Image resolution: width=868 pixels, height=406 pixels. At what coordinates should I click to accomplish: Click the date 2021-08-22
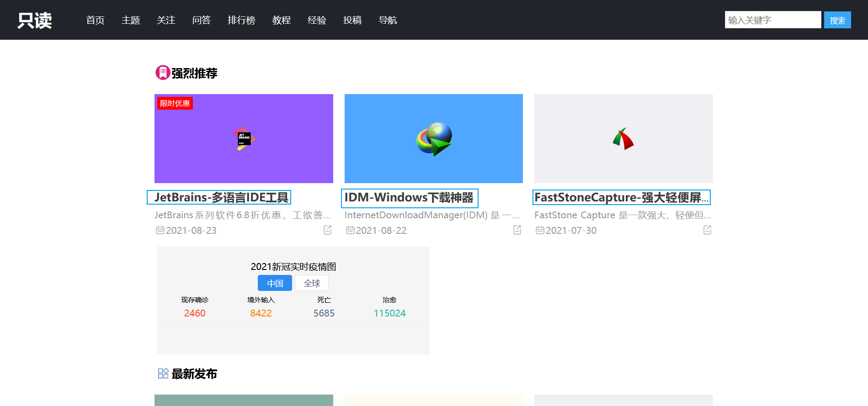point(381,231)
